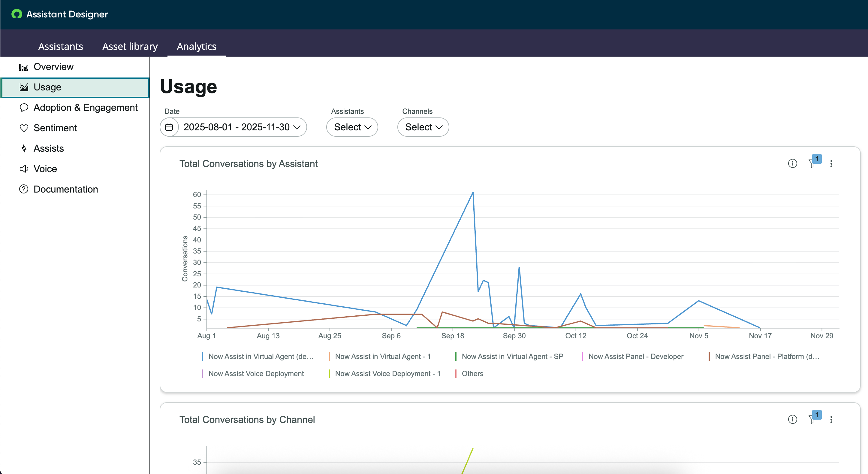Image resolution: width=868 pixels, height=474 pixels.
Task: Open the Channels Select dropdown
Action: pos(423,127)
